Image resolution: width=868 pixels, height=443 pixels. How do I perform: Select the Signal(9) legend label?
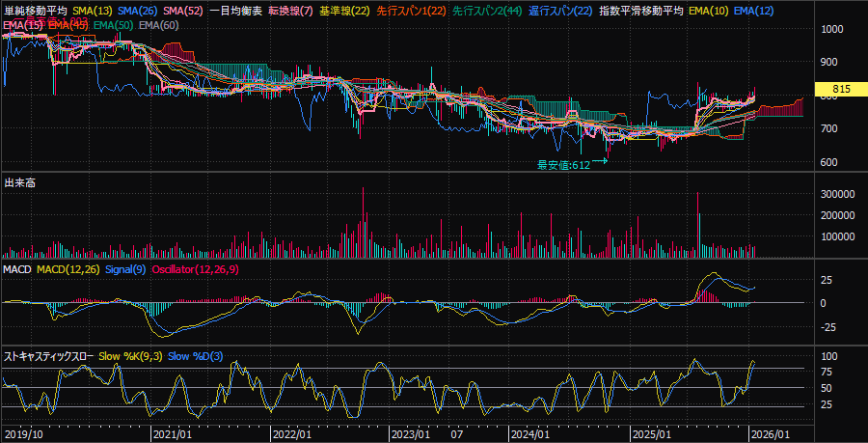point(125,267)
